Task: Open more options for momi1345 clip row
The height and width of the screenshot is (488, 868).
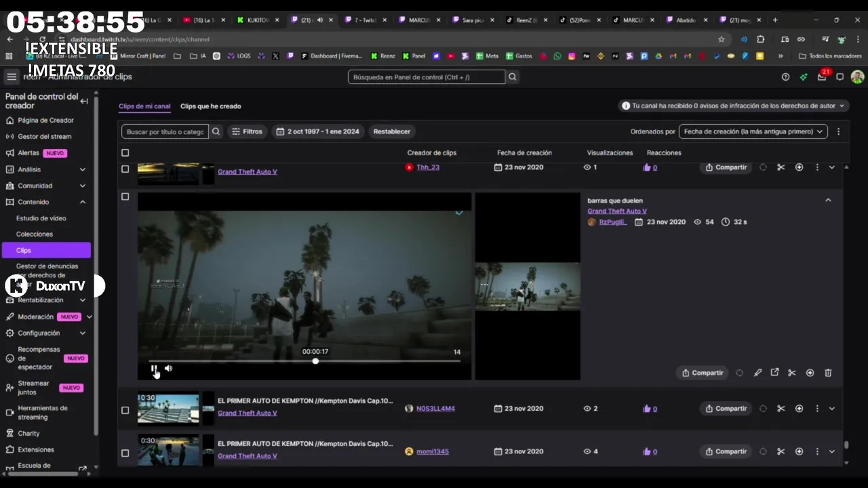Action: point(816,451)
